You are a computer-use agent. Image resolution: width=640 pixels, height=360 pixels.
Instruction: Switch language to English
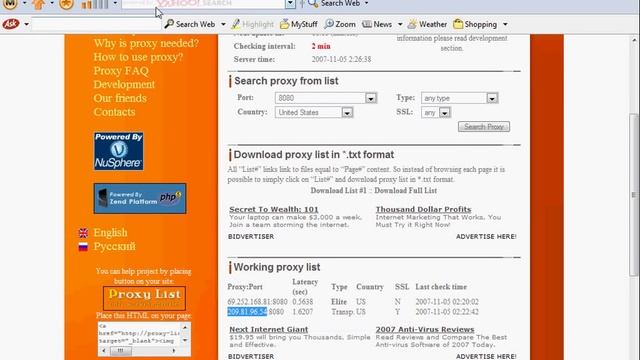coord(110,233)
